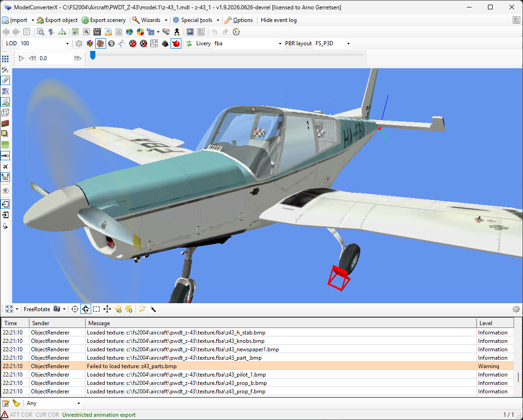Viewport: 523px width, 420px height.
Task: Click the play animation button
Action: pos(21,58)
